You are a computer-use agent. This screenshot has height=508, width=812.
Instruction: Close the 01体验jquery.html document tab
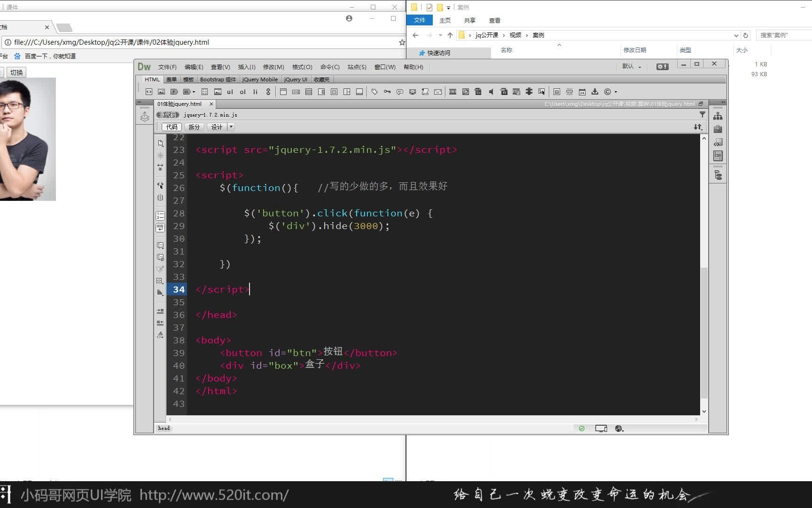tap(211, 104)
